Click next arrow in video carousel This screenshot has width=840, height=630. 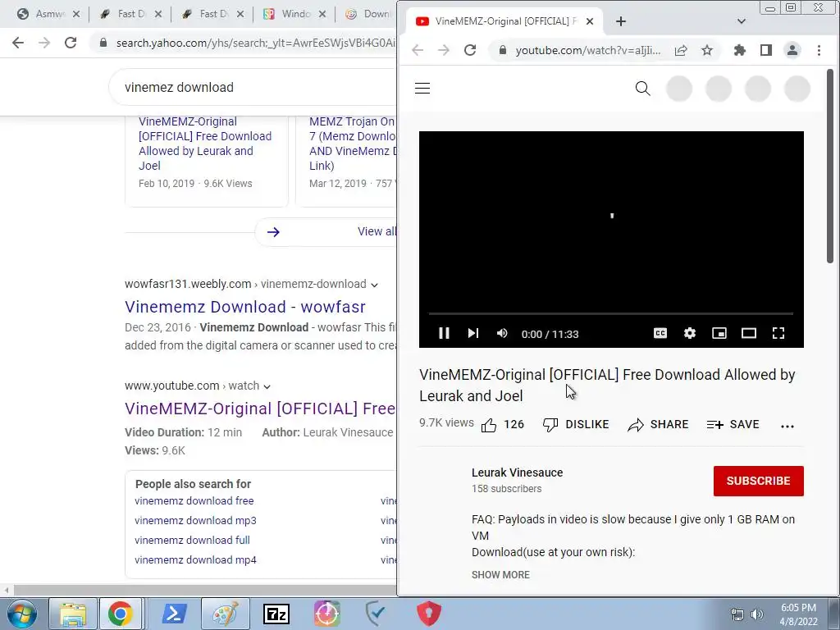[x=273, y=232]
